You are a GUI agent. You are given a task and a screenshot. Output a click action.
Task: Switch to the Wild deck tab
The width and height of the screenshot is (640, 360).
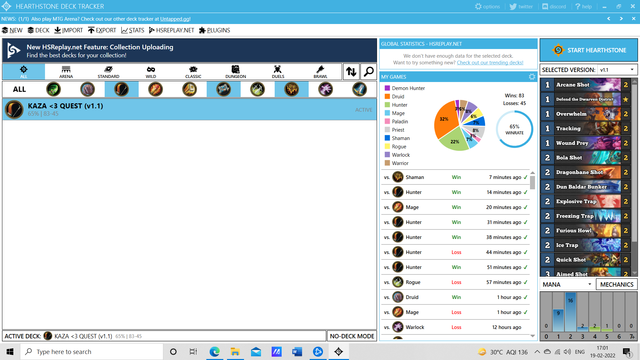(x=151, y=71)
